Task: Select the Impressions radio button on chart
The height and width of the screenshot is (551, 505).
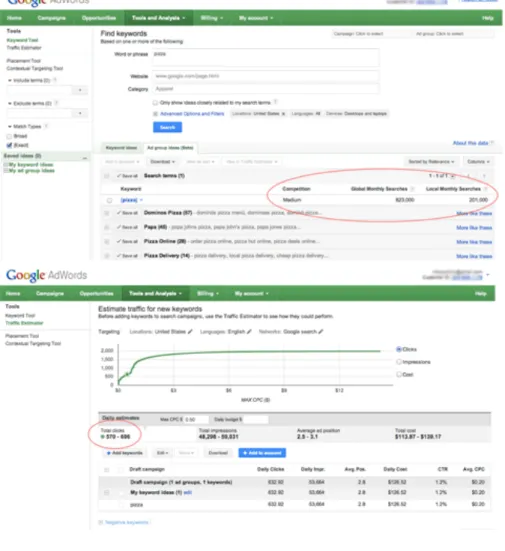Action: (x=399, y=362)
